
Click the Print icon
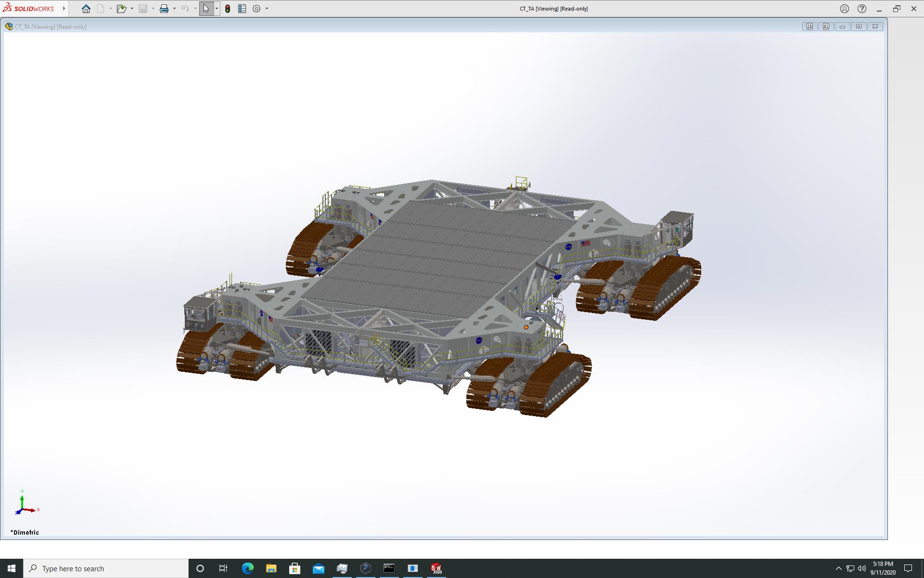164,9
